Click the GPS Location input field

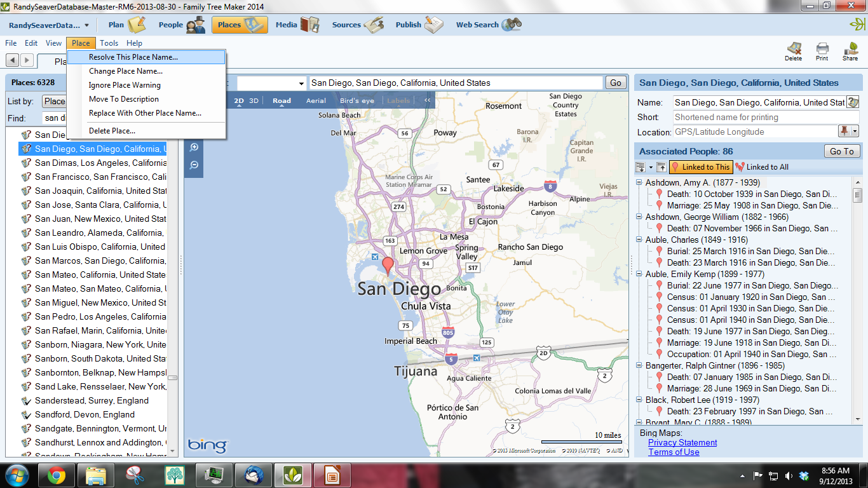756,132
